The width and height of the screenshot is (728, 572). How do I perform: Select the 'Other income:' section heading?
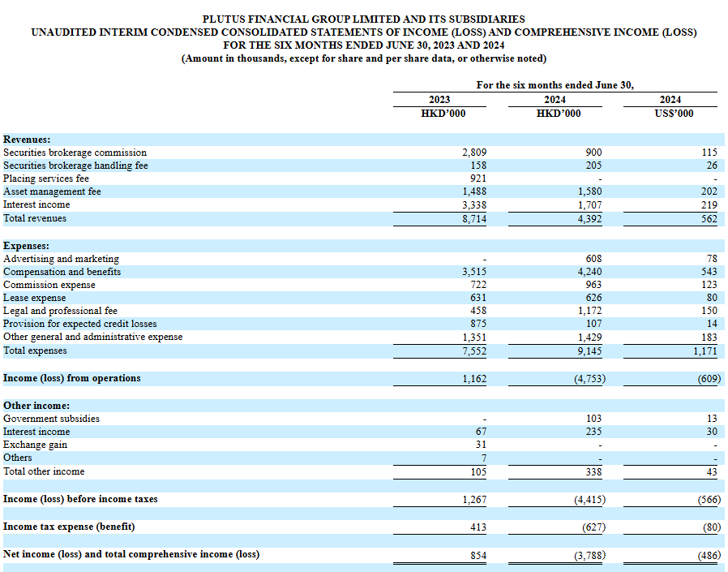coord(36,406)
